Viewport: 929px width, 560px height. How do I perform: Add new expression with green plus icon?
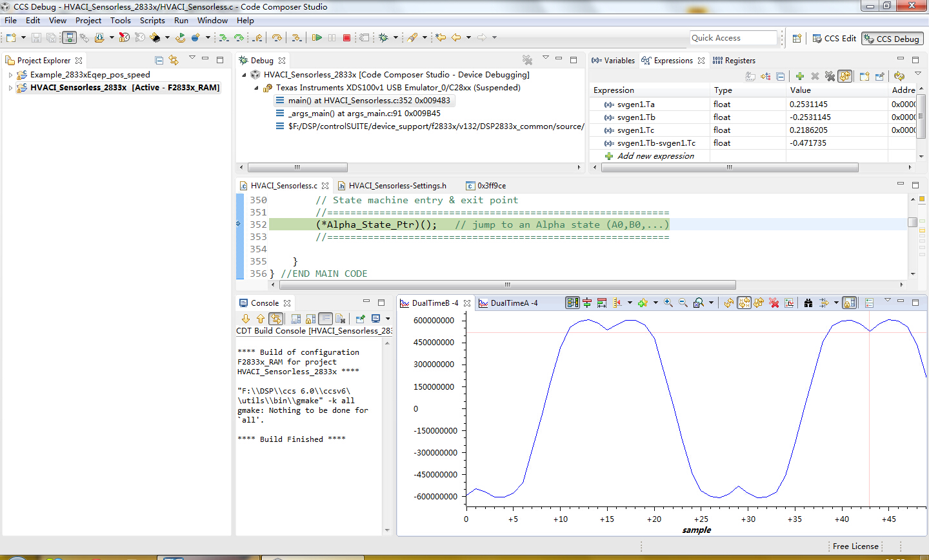pos(799,76)
